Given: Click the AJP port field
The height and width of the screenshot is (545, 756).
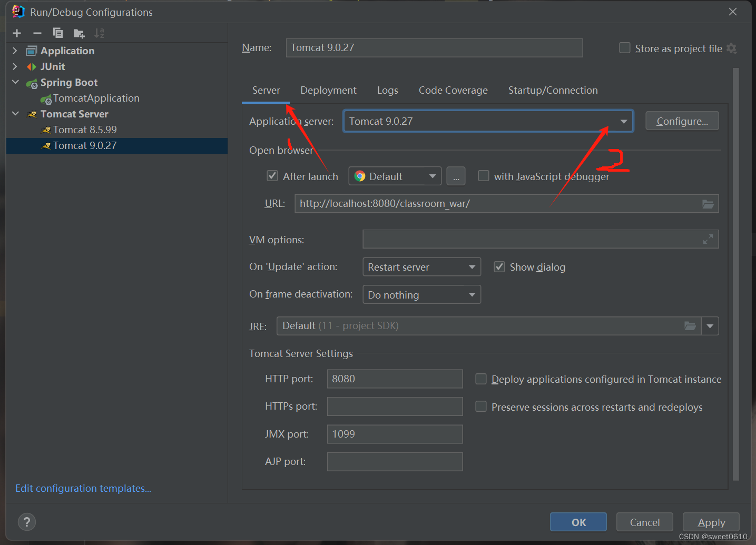Looking at the screenshot, I should coord(395,462).
